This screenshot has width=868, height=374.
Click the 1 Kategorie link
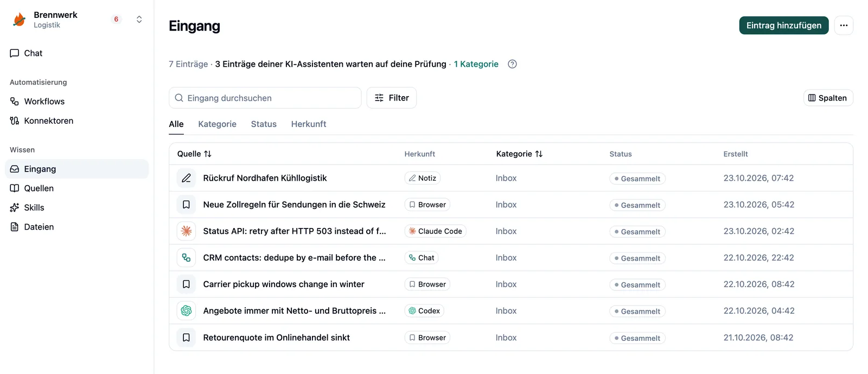click(476, 64)
